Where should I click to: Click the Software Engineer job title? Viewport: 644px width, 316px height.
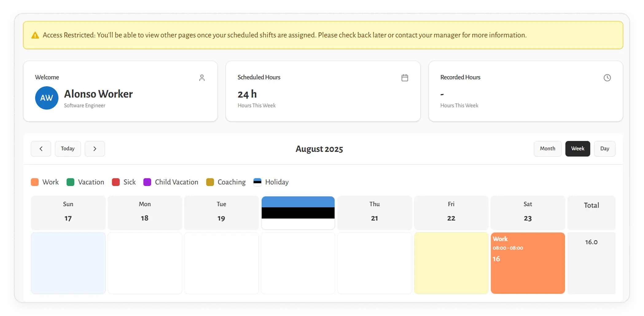pyautogui.click(x=85, y=105)
